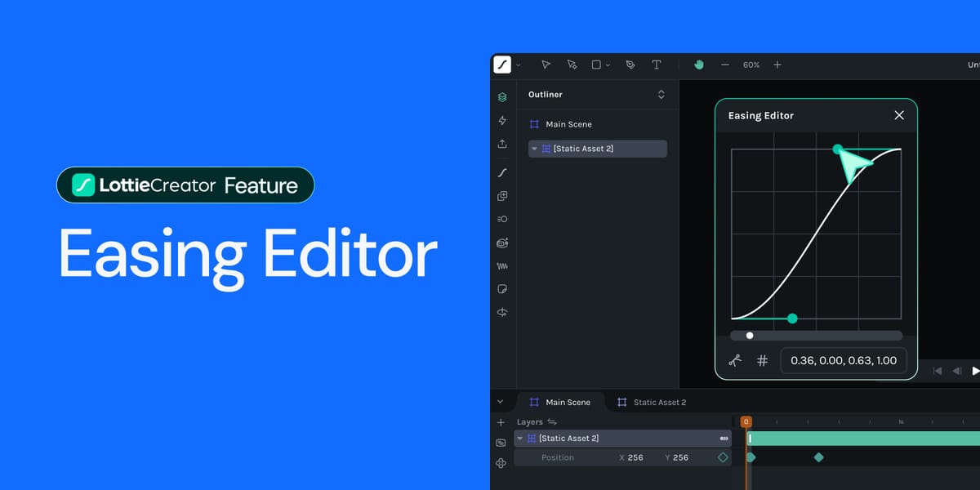Viewport: 980px width, 490px height.
Task: Select the Rectangle shape tool
Action: (x=596, y=65)
